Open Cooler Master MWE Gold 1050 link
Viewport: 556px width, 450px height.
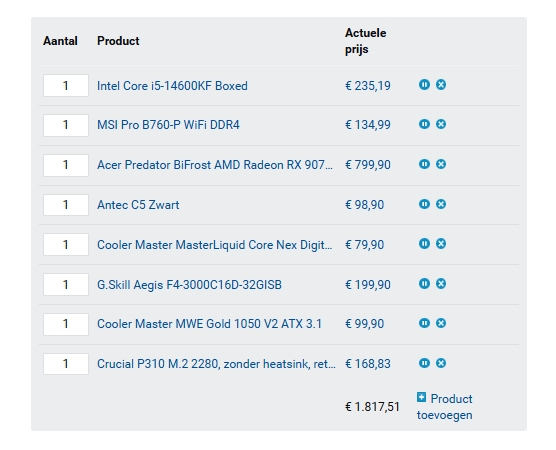(x=210, y=324)
